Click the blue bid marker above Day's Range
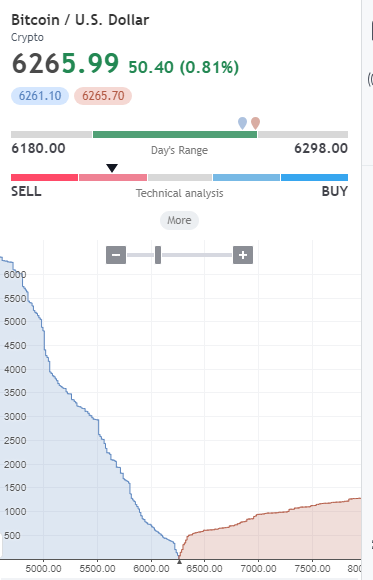Image resolution: width=373 pixels, height=580 pixels. tap(242, 123)
